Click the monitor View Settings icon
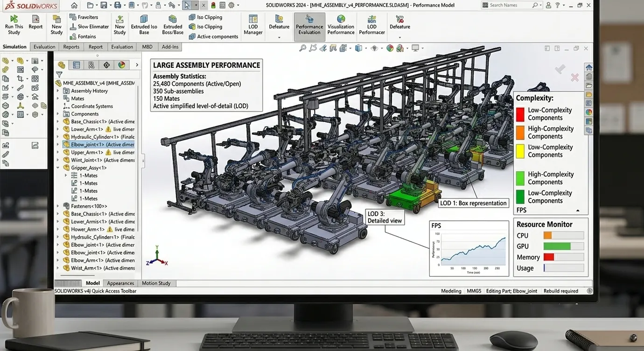The image size is (644, 351). pos(415,48)
